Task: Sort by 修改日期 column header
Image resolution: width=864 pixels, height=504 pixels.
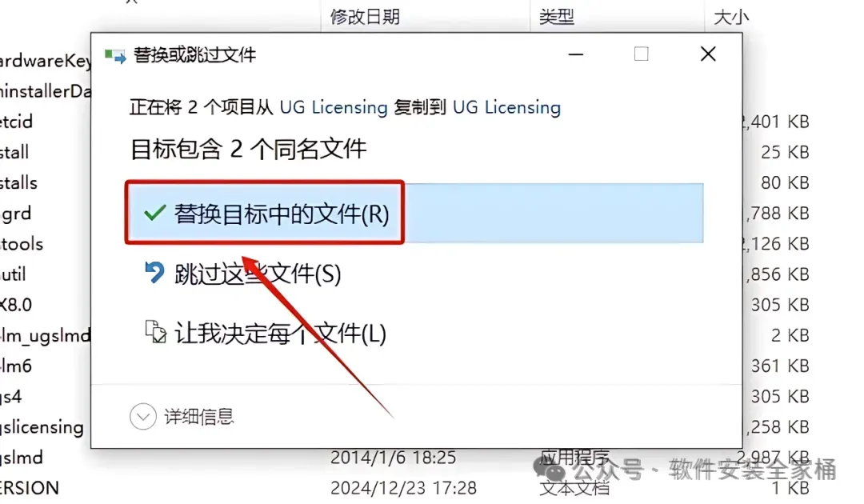Action: (365, 17)
